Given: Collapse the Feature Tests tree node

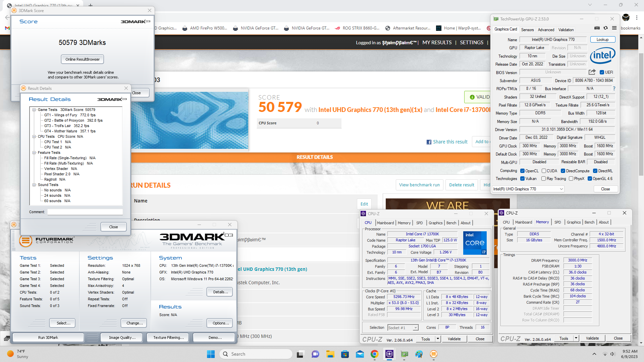Looking at the screenshot, I should pos(34,153).
